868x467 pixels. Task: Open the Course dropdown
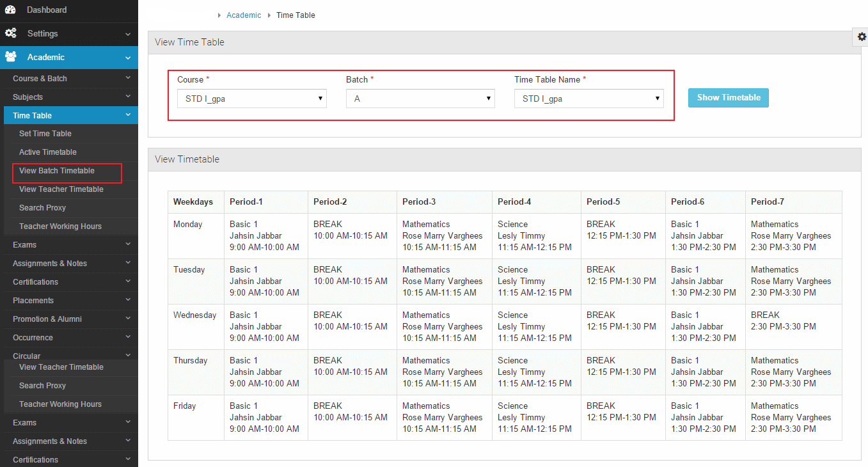point(251,99)
